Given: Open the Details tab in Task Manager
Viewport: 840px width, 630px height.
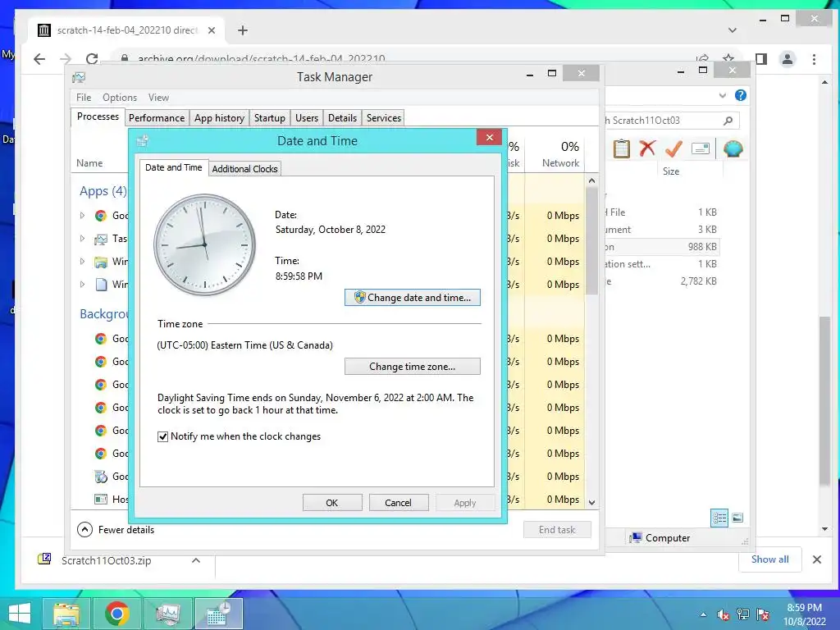Looking at the screenshot, I should (x=342, y=118).
